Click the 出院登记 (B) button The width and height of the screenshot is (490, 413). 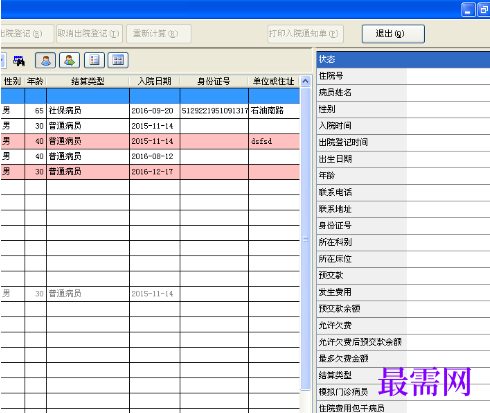27,34
